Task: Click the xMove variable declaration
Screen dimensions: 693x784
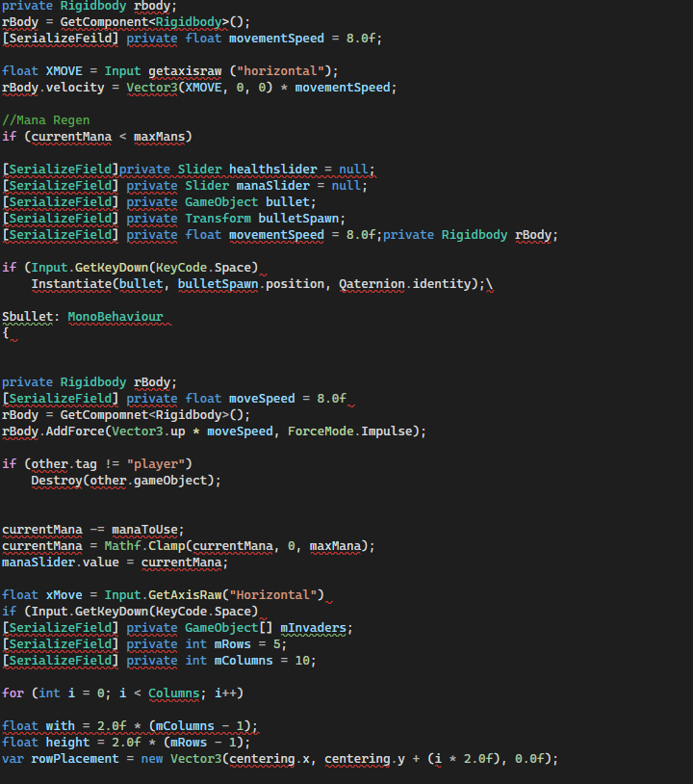Action: (x=64, y=595)
